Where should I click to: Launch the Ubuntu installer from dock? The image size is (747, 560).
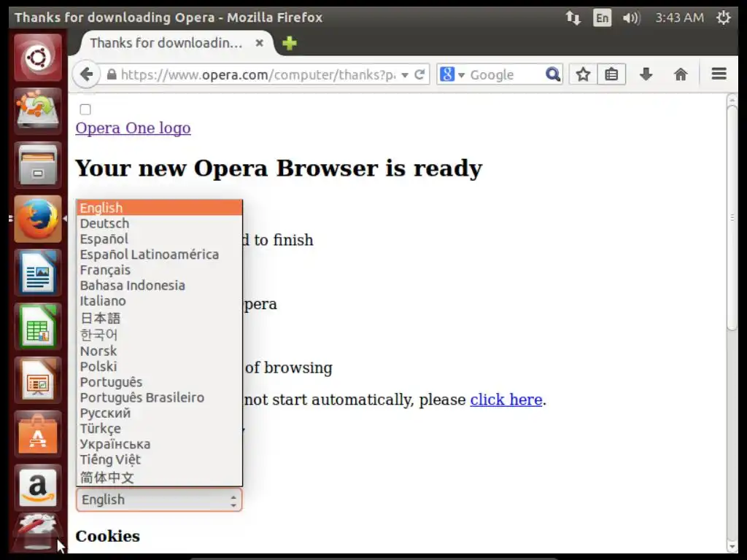point(38,111)
